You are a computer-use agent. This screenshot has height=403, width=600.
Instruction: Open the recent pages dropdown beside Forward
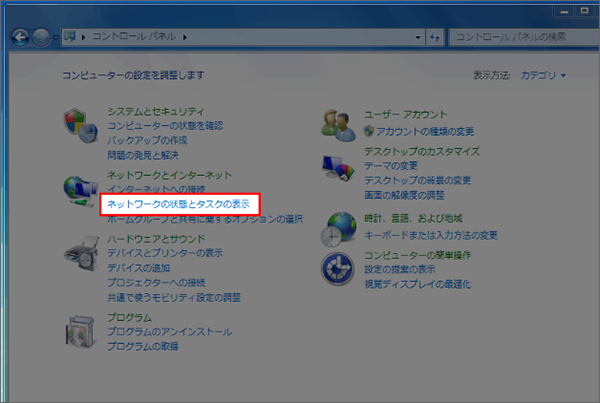(55, 38)
